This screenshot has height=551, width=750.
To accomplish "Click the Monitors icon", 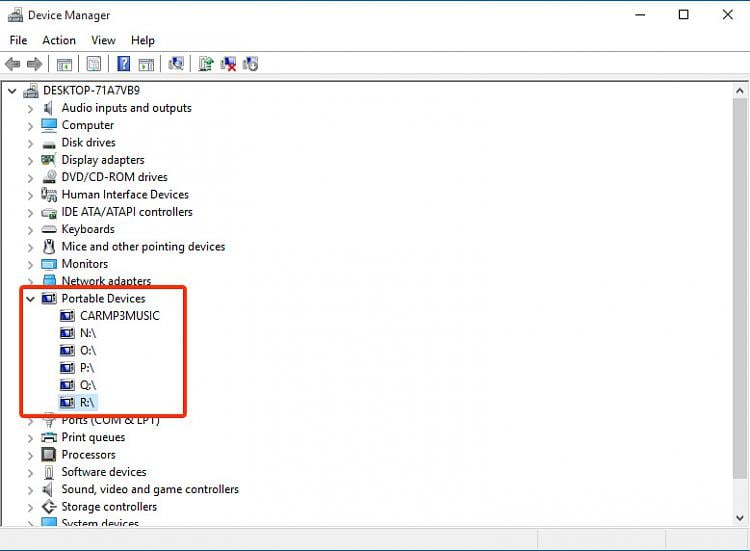I will point(49,264).
